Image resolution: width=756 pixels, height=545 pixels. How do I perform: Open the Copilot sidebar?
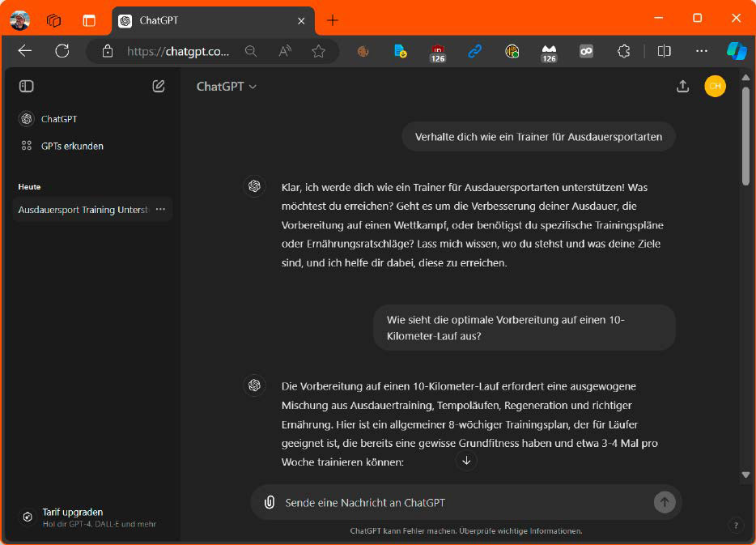tap(737, 51)
